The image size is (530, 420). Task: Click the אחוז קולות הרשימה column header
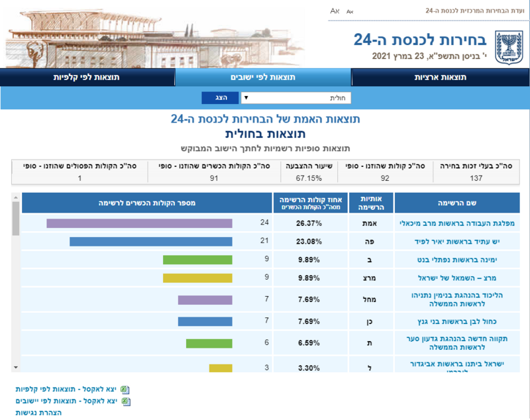coord(311,203)
